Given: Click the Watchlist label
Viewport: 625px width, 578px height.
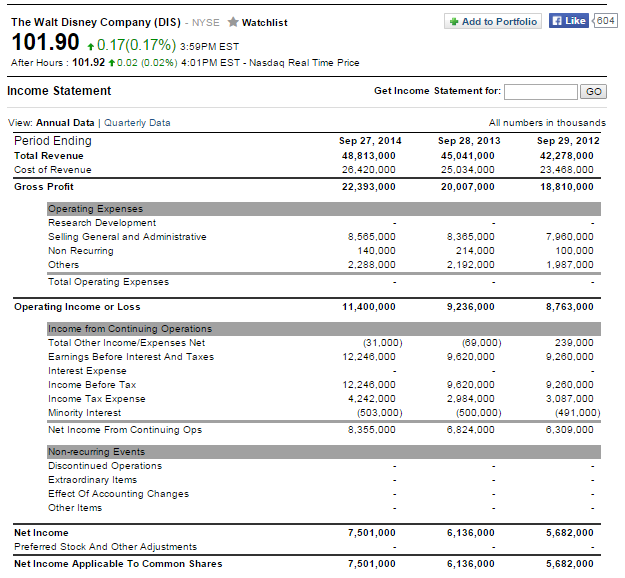Looking at the screenshot, I should coord(264,23).
